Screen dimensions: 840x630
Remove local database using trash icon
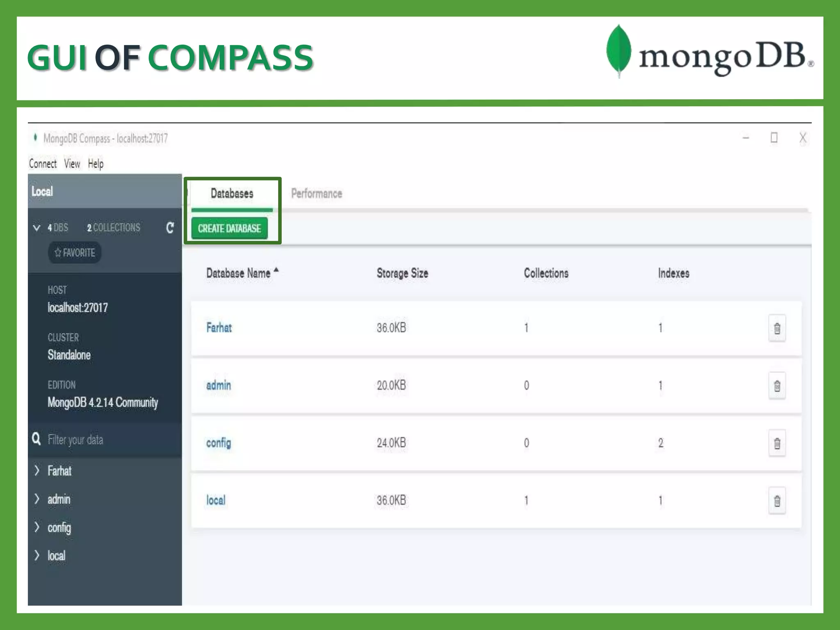pyautogui.click(x=777, y=500)
